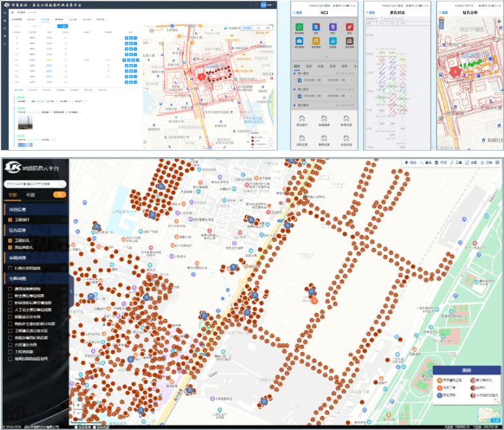The image size is (504, 430).
Task: Switch to the 全部 tab in the sidebar
Action: click(12, 194)
